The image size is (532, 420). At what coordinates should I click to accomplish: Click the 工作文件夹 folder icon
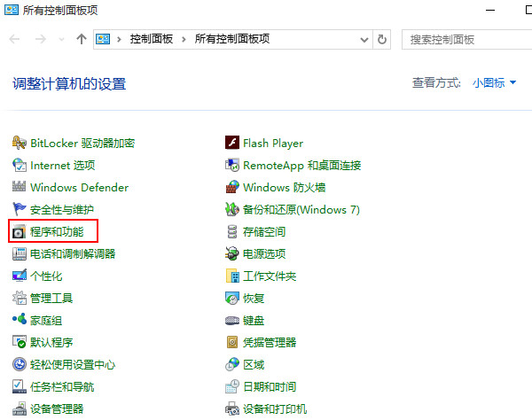[232, 276]
